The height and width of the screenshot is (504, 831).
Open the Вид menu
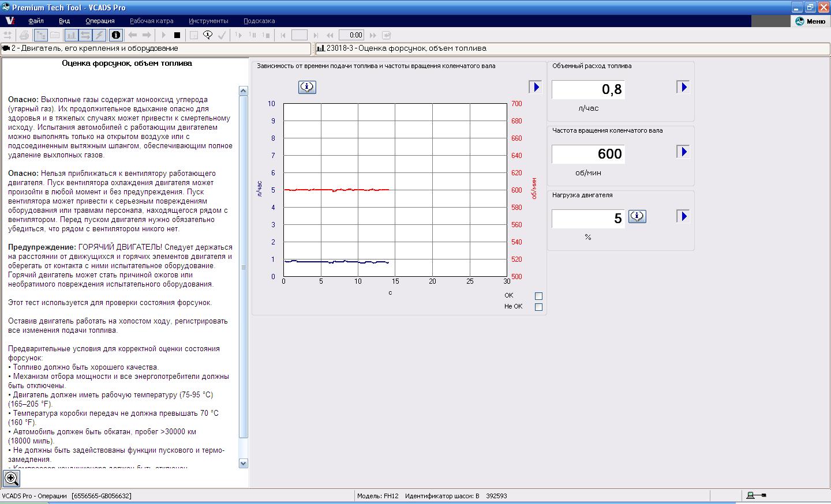(x=64, y=21)
